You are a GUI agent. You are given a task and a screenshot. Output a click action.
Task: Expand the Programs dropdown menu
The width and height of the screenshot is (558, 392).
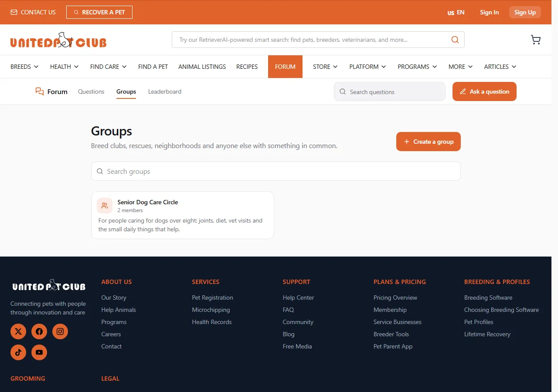(x=417, y=67)
